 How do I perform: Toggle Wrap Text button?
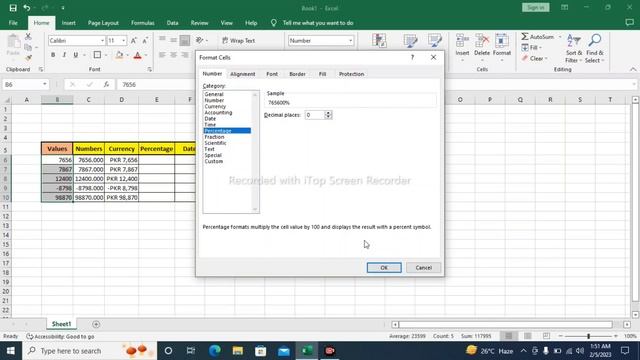tap(238, 40)
